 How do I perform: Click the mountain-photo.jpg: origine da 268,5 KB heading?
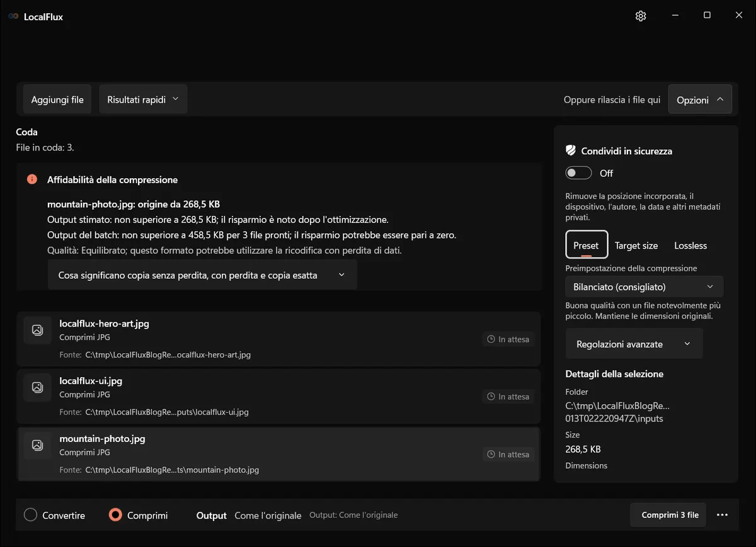pyautogui.click(x=134, y=204)
